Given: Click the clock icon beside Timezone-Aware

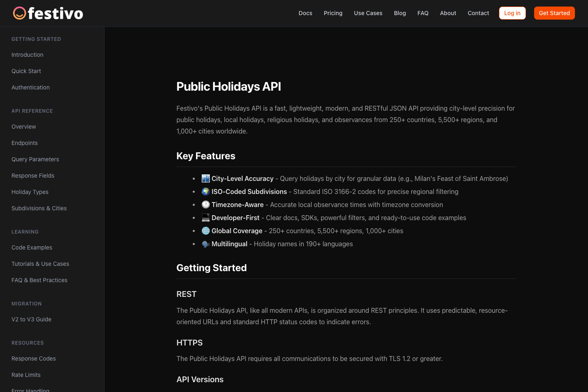Looking at the screenshot, I should click(x=205, y=205).
